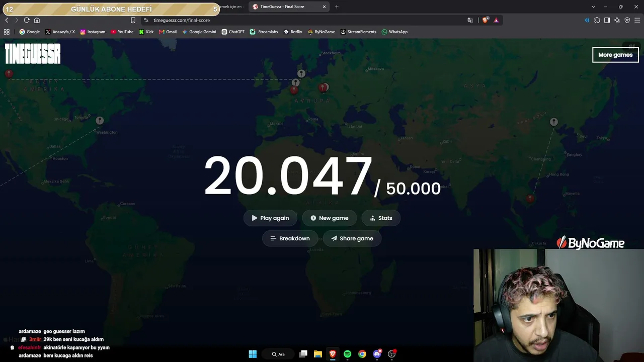644x362 pixels.
Task: Click chat message '29k ben seni kucağa aldım'
Action: (x=73, y=339)
